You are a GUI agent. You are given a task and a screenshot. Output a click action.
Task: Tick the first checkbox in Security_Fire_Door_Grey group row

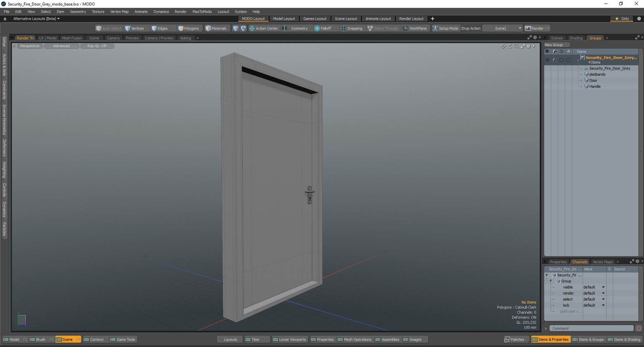[561, 60]
